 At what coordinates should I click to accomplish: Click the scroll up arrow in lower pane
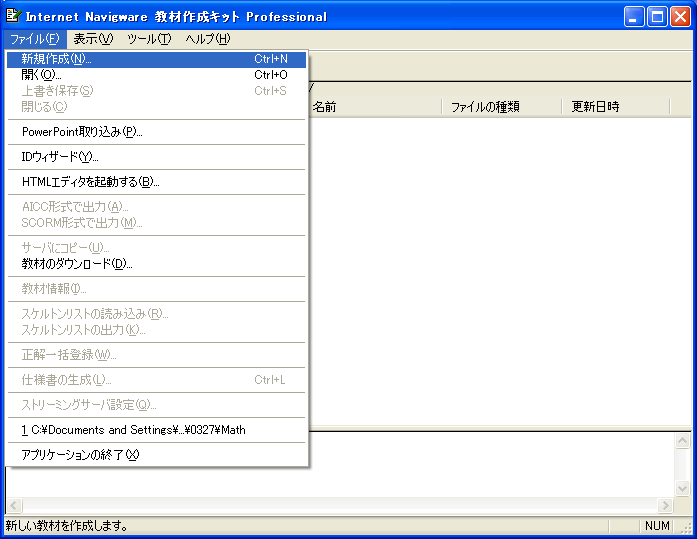(x=682, y=441)
